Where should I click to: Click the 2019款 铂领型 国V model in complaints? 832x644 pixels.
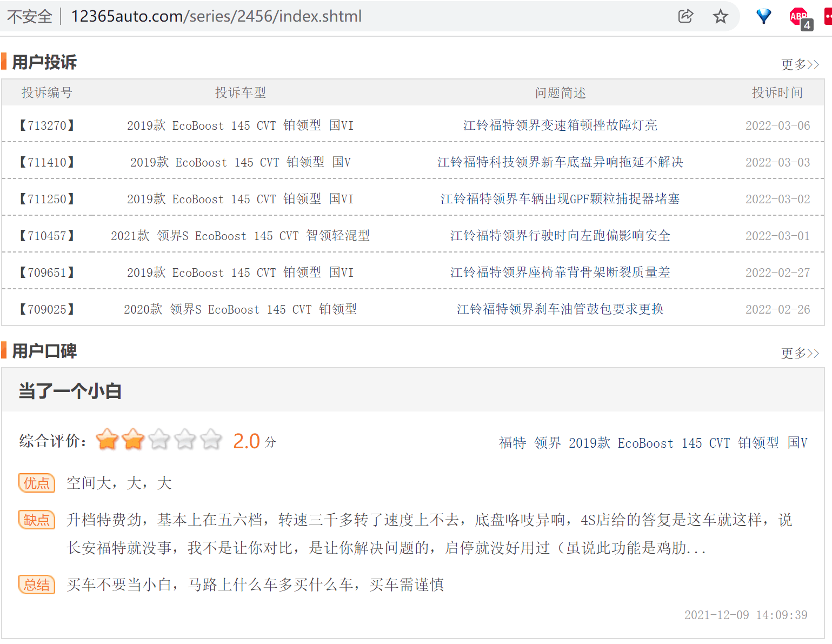tap(241, 162)
